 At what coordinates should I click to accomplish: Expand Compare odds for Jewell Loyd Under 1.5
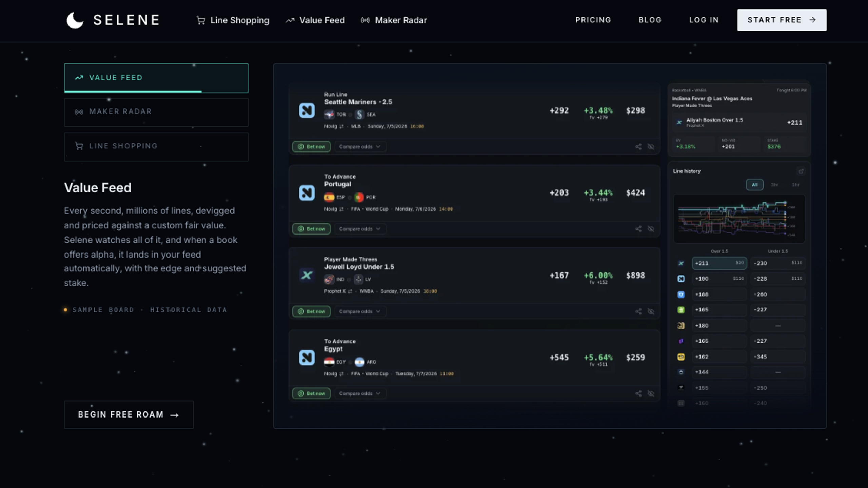(360, 311)
